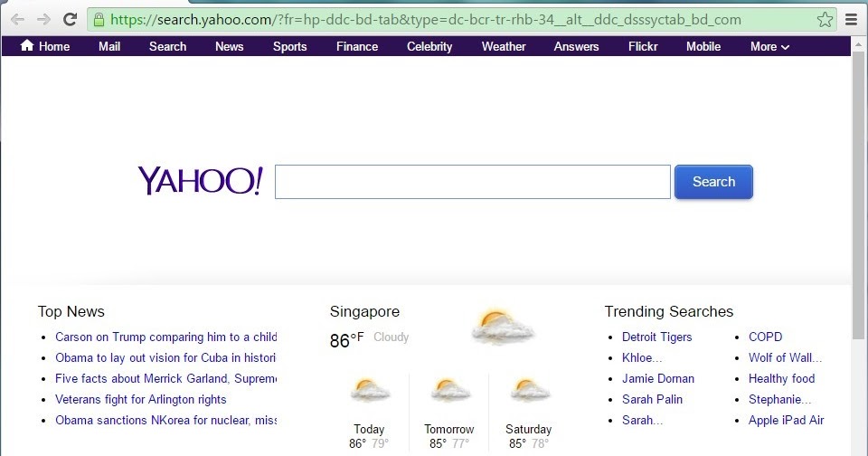Image resolution: width=868 pixels, height=456 pixels.
Task: Search trending Detroit Tigers
Action: point(657,337)
